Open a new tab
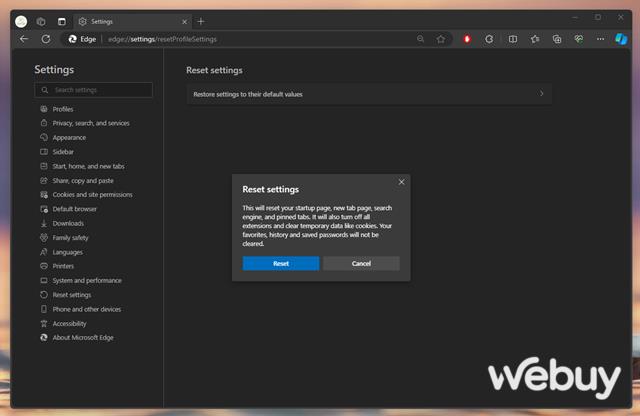 tap(200, 22)
